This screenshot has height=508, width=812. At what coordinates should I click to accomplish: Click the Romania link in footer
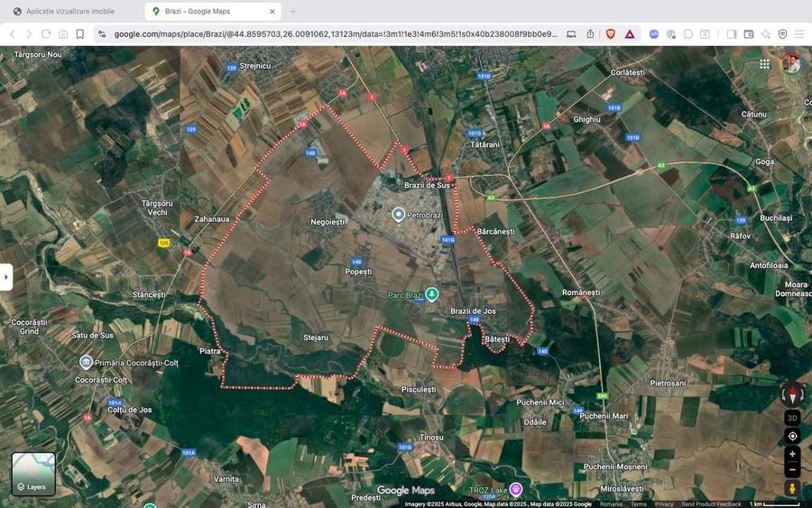pyautogui.click(x=611, y=504)
